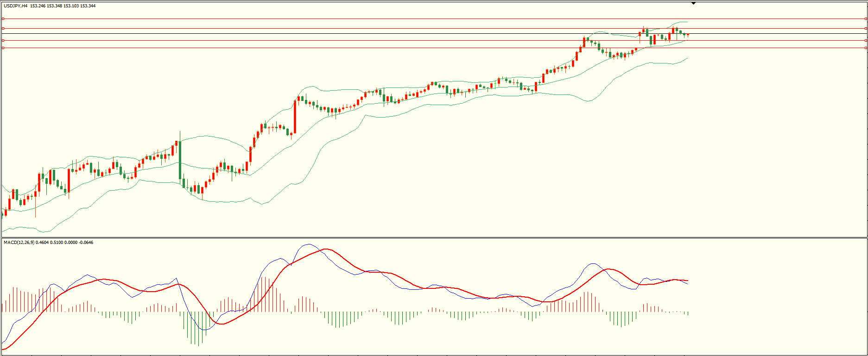
Task: Select left handle of lowest red line
Action: point(3,48)
